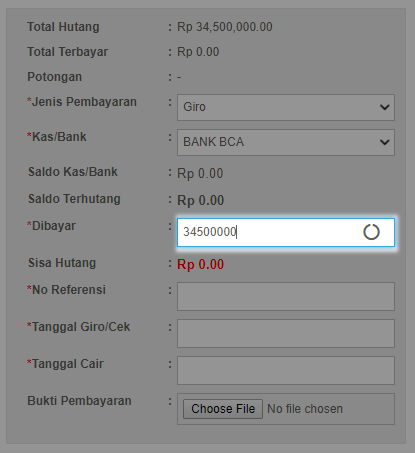
Task: Click the Saldo Terhutang value Rp 0.00
Action: tap(200, 200)
